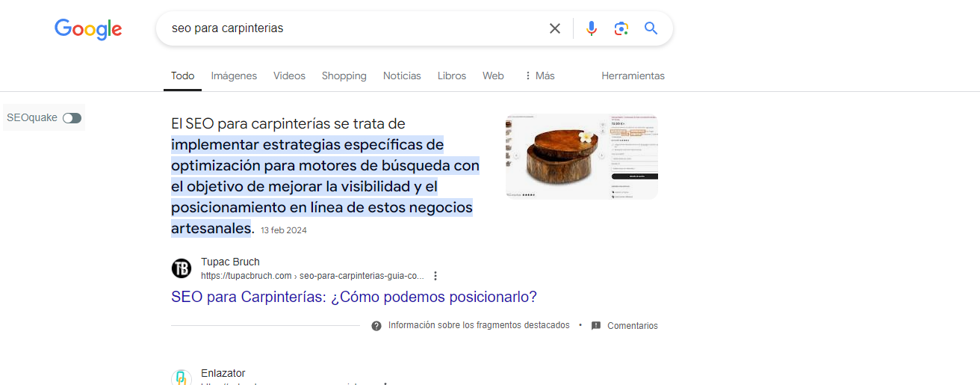
Task: Open Herramientas search tools
Action: pyautogui.click(x=633, y=76)
